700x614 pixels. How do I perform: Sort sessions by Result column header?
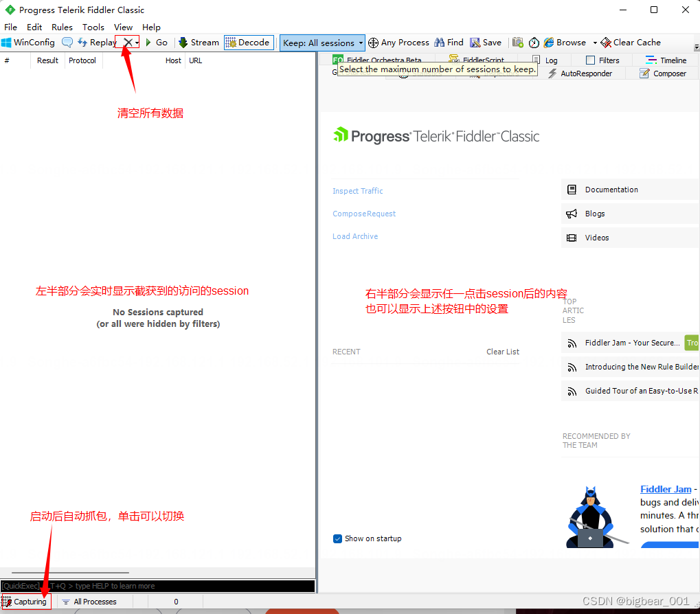pyautogui.click(x=48, y=60)
